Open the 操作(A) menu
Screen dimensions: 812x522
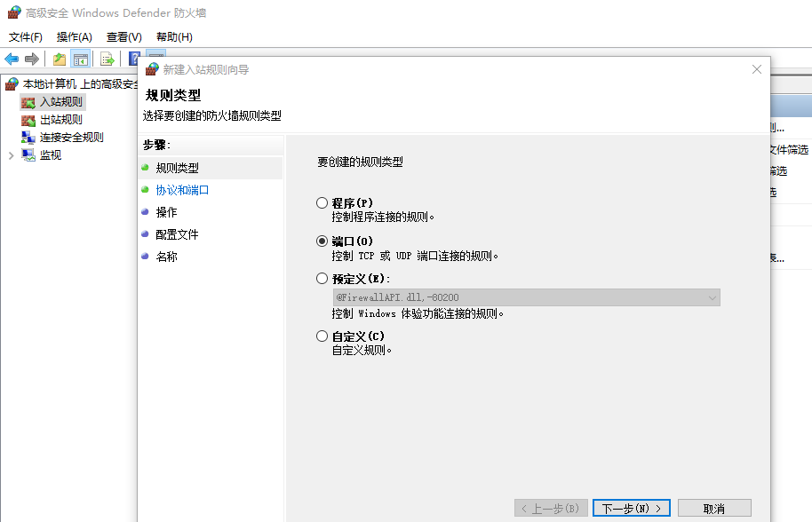click(x=74, y=36)
